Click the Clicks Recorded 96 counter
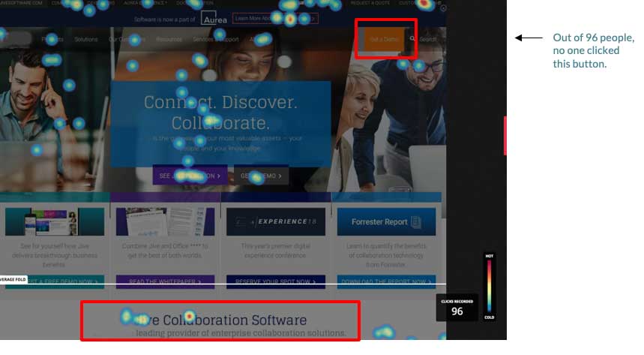 point(457,308)
